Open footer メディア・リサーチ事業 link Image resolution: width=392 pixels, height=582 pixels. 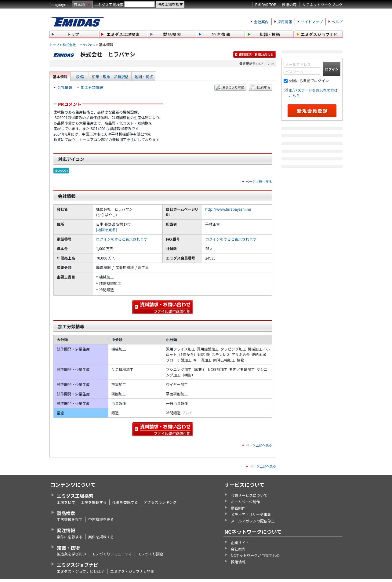coord(251,515)
